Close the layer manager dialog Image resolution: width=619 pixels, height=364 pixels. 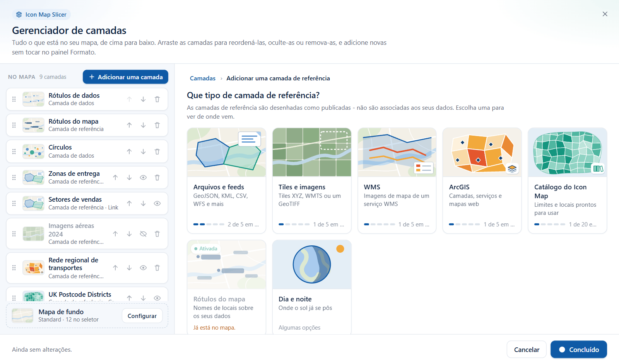pyautogui.click(x=605, y=14)
